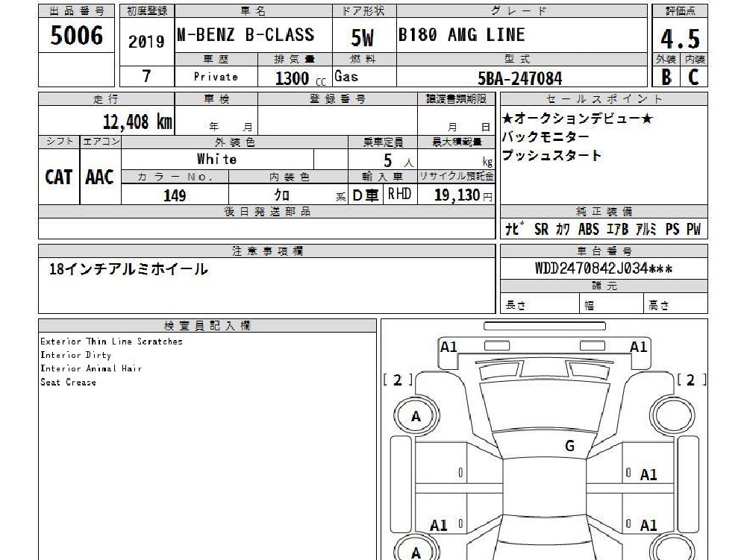Click the G mark on the windshield

[570, 446]
